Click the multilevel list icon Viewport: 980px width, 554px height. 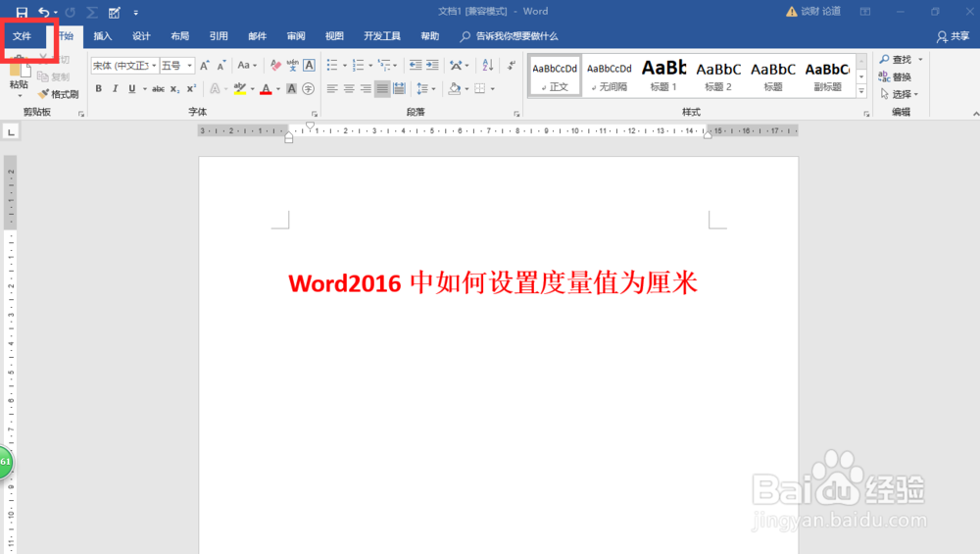coord(384,65)
